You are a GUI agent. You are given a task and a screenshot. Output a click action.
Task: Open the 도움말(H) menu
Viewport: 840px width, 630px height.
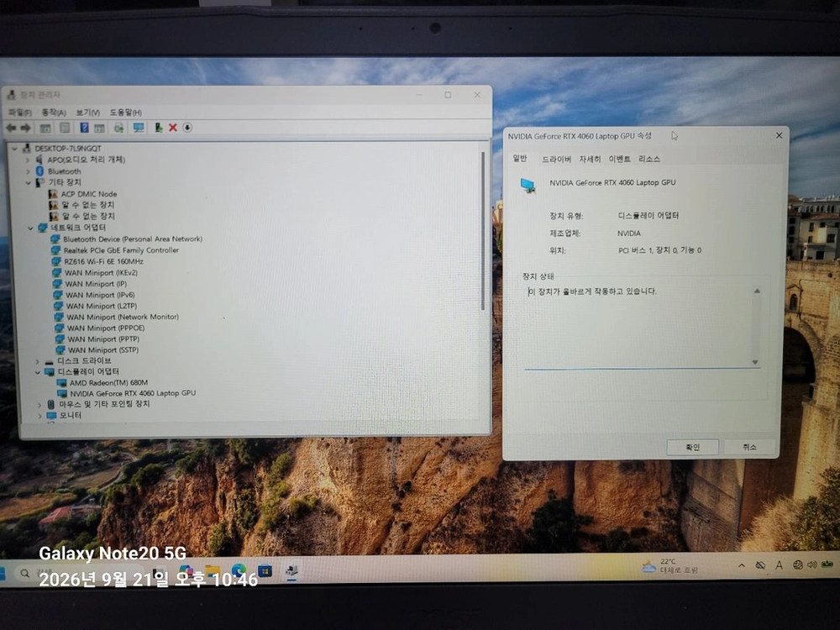pos(126,112)
